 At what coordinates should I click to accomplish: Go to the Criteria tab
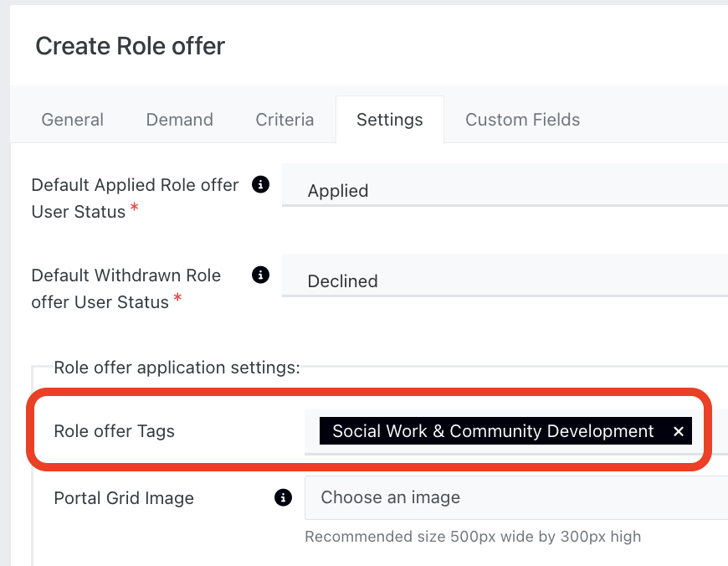285,120
